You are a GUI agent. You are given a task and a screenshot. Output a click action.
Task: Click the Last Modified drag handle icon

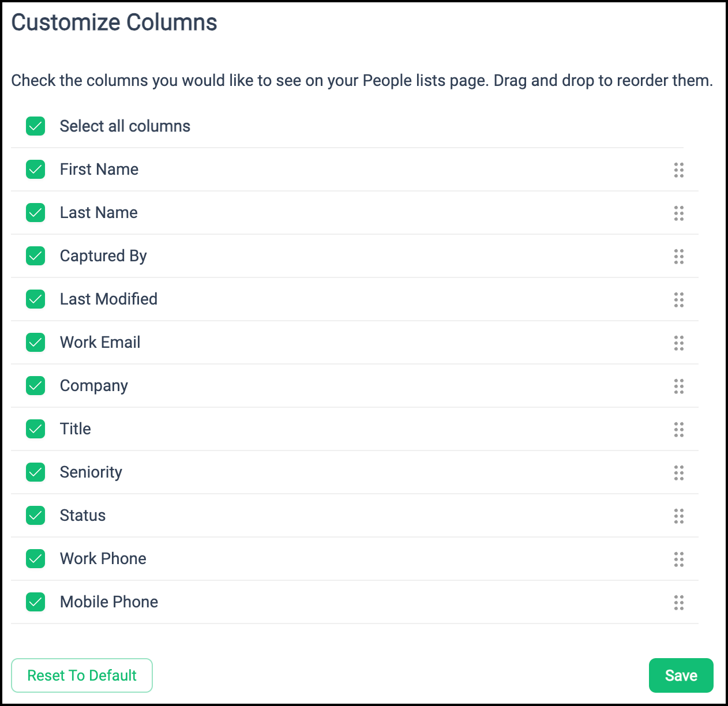coord(679,300)
